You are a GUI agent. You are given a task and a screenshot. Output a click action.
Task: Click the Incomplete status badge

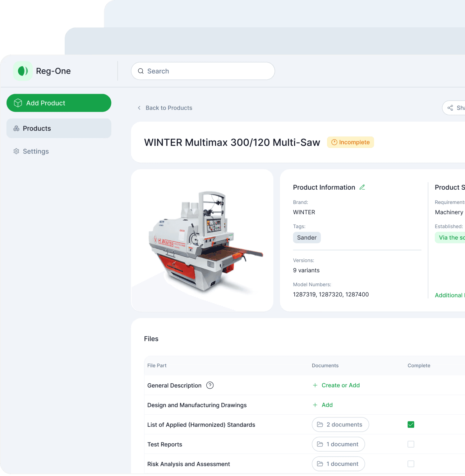(x=350, y=142)
